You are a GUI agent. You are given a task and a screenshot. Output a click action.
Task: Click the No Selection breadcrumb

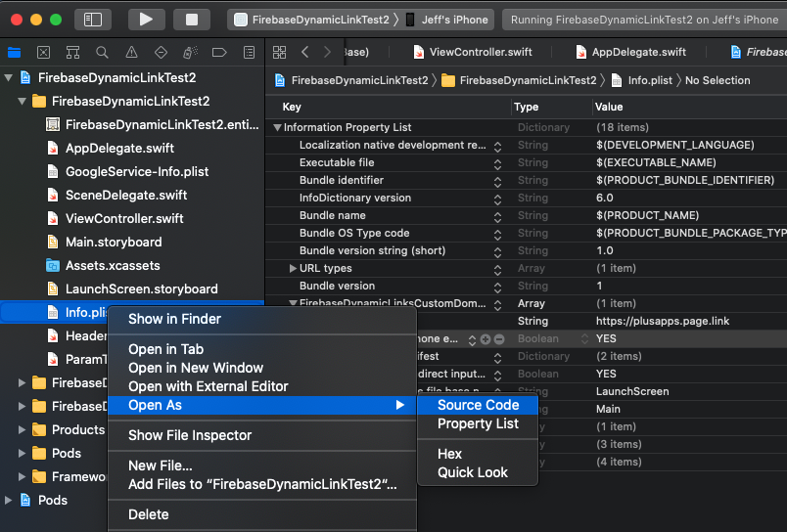tap(718, 80)
